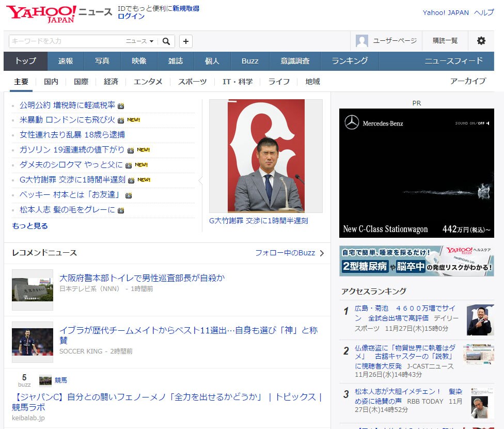The width and height of the screenshot is (504, 429).
Task: Switch to the 写真 tab
Action: click(102, 61)
